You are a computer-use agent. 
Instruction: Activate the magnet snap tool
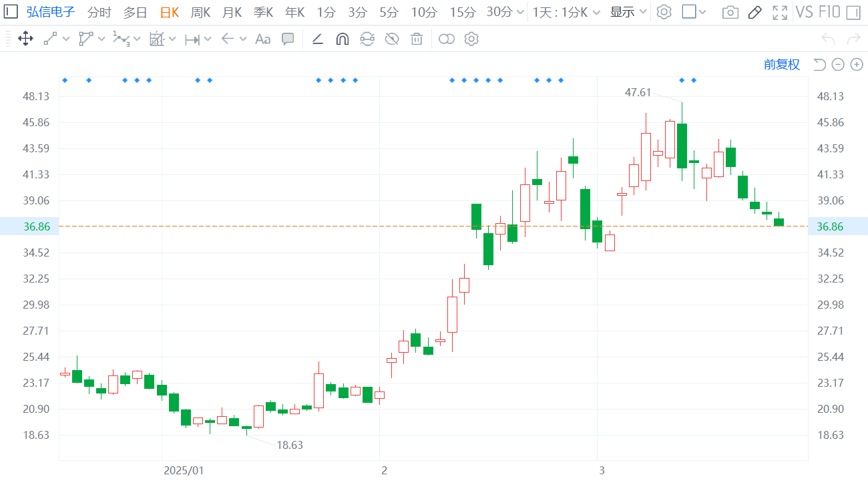342,39
